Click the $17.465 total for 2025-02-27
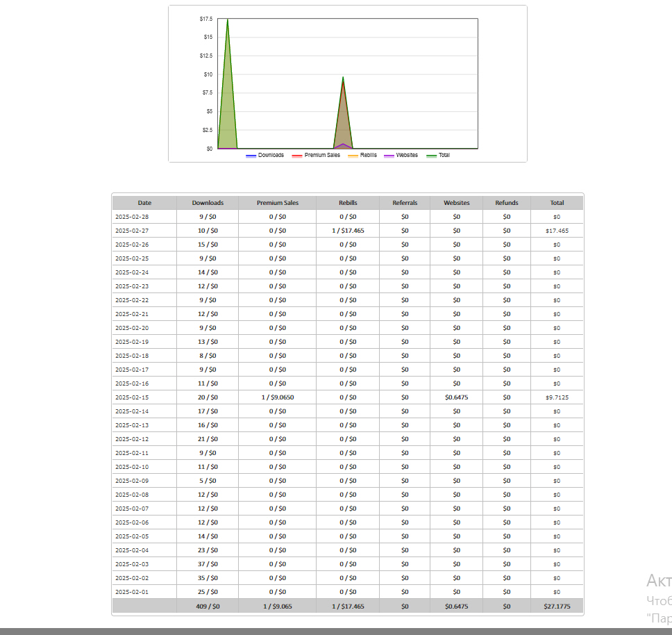The height and width of the screenshot is (635, 672). pos(557,231)
